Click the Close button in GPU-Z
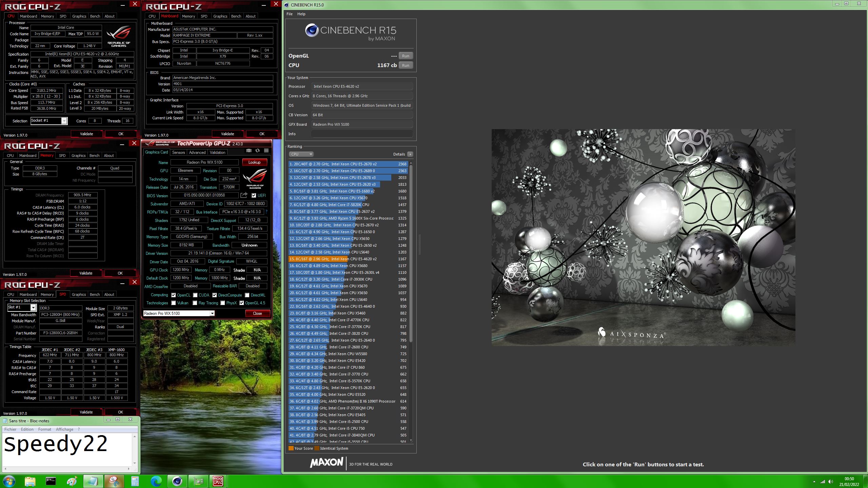 tap(257, 313)
